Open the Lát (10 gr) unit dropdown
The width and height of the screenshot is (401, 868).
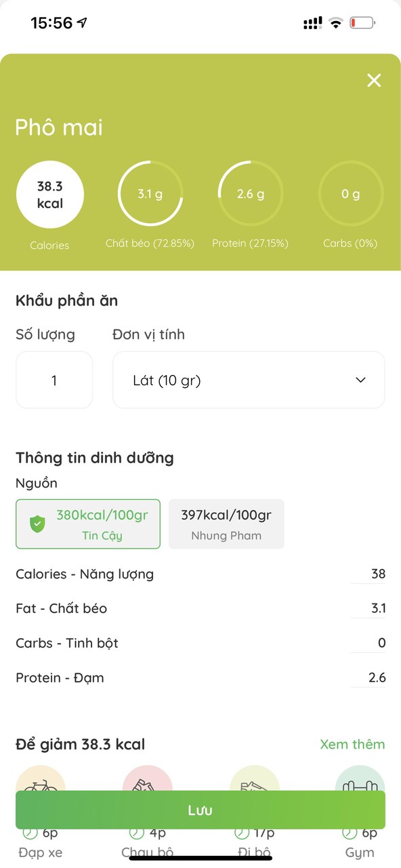coord(249,380)
